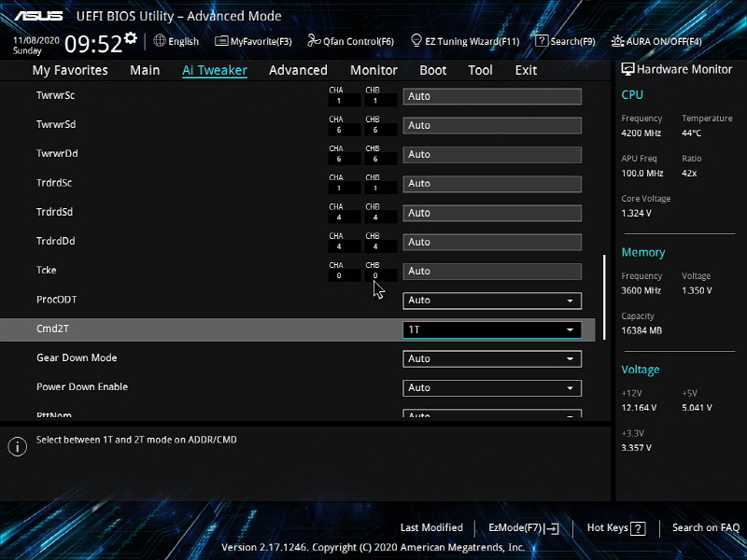Open the Exit tab
747x560 pixels.
click(x=526, y=71)
